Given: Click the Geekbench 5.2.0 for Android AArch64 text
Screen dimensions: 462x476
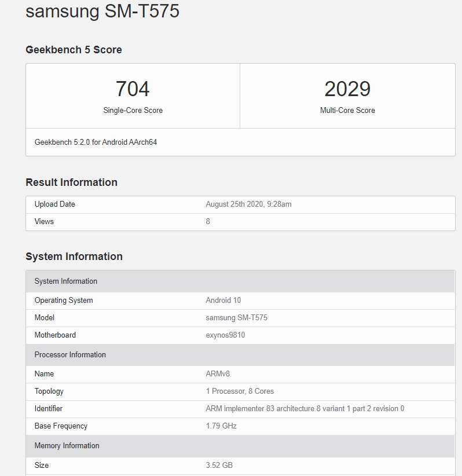Looking at the screenshot, I should pos(96,142).
